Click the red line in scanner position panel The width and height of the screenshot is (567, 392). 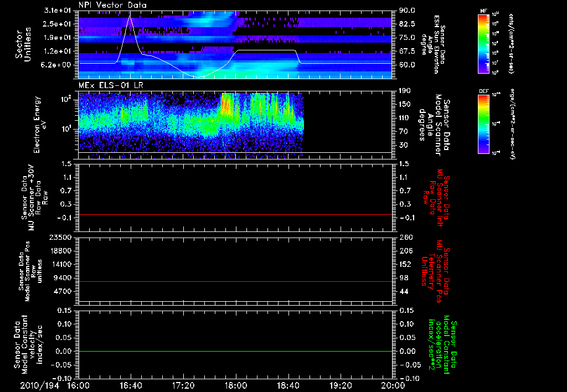[x=235, y=281]
